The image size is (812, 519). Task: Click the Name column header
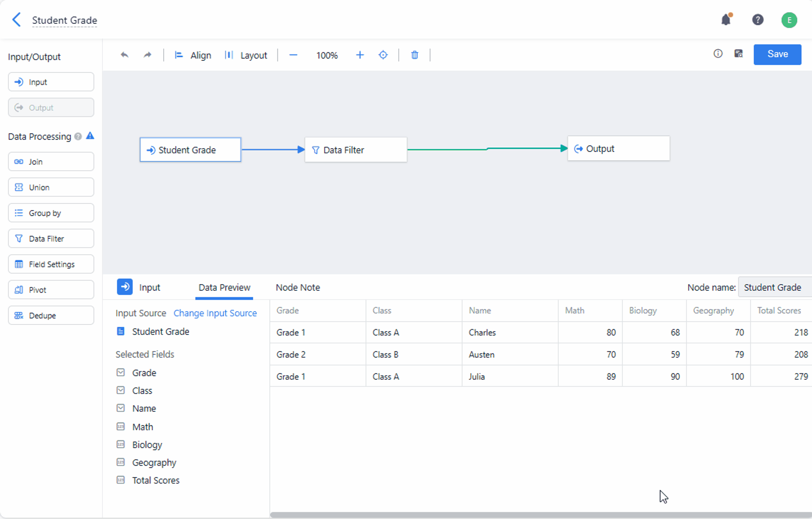point(510,310)
